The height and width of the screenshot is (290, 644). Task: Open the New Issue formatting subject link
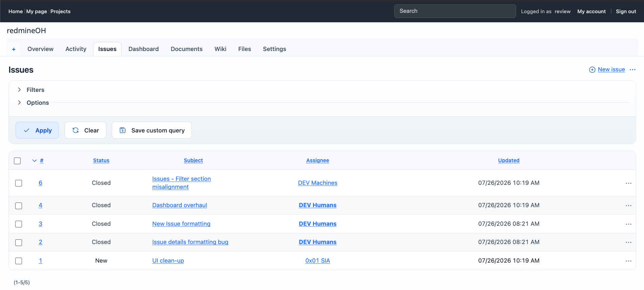181,224
